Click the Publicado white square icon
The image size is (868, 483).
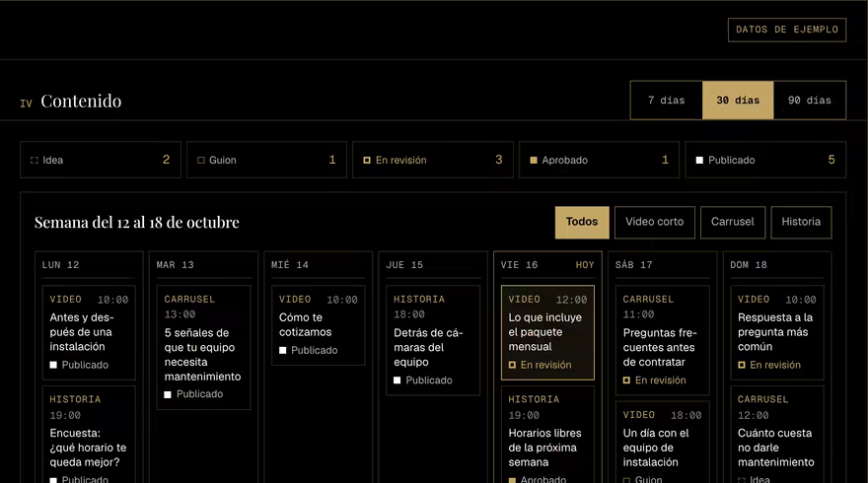tap(699, 161)
